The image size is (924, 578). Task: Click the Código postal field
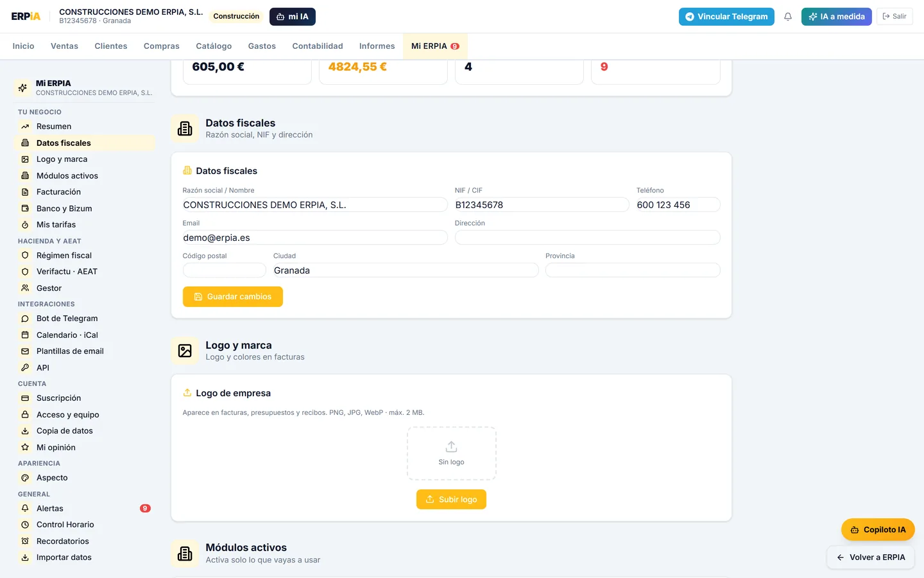coord(225,270)
